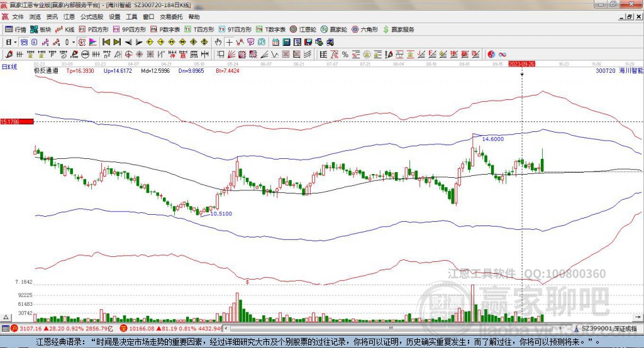The image size is (644, 348).
Task: Open the 江恩轮 Gann wheel
Action: [303, 30]
